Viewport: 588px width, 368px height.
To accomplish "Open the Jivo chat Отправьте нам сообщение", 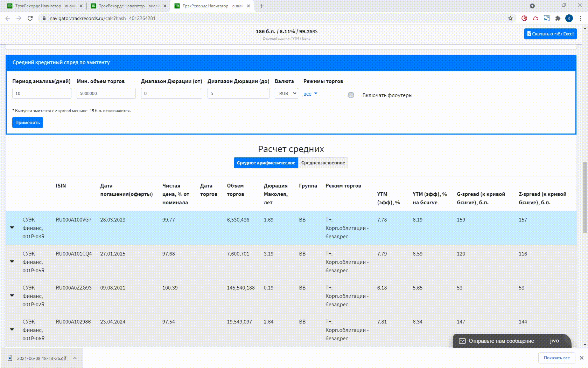I will [512, 341].
